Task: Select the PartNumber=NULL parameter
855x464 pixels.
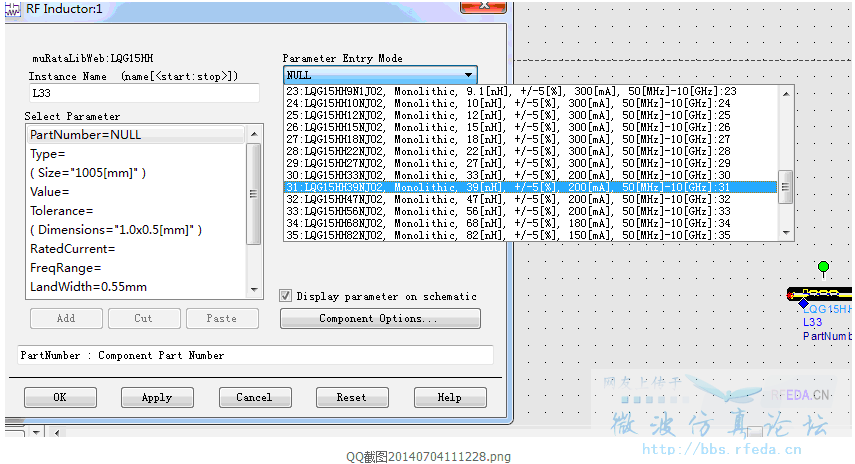Action: click(x=136, y=135)
